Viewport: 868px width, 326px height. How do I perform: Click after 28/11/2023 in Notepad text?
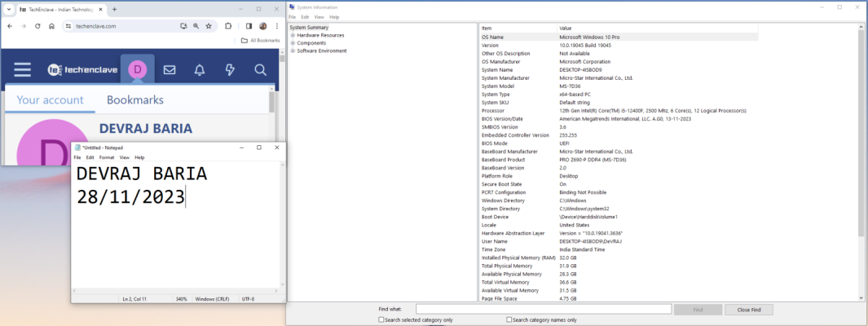[186, 196]
